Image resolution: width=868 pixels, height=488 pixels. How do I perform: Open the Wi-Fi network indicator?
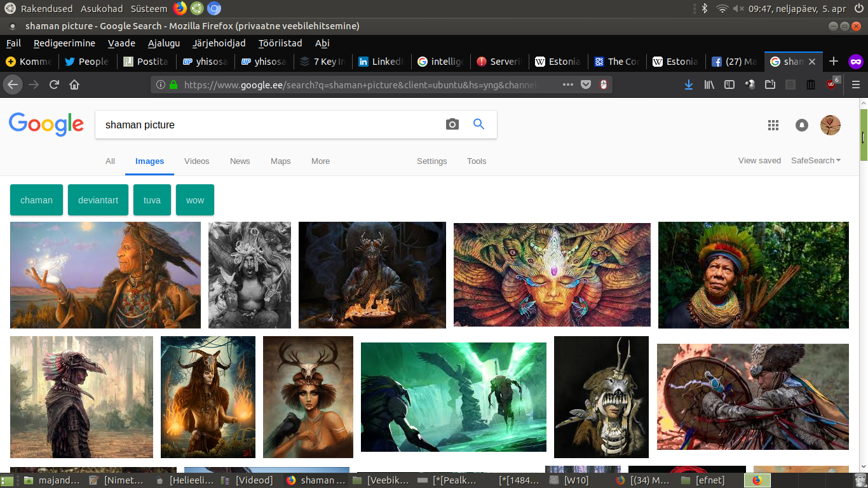point(721,8)
